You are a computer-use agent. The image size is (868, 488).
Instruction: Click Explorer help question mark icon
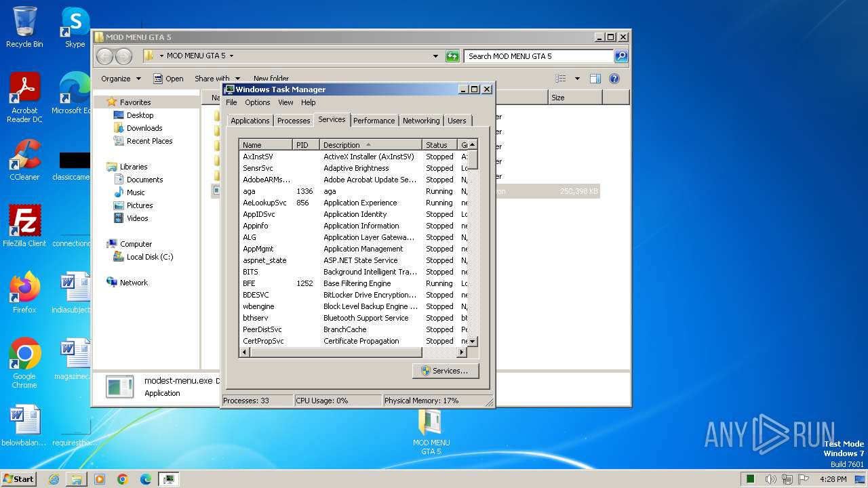(614, 79)
